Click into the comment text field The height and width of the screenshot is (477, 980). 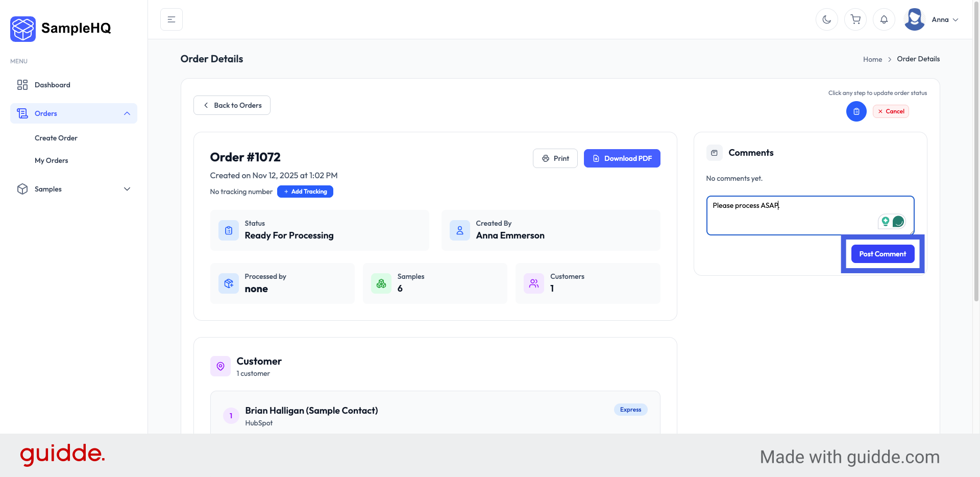click(791, 214)
